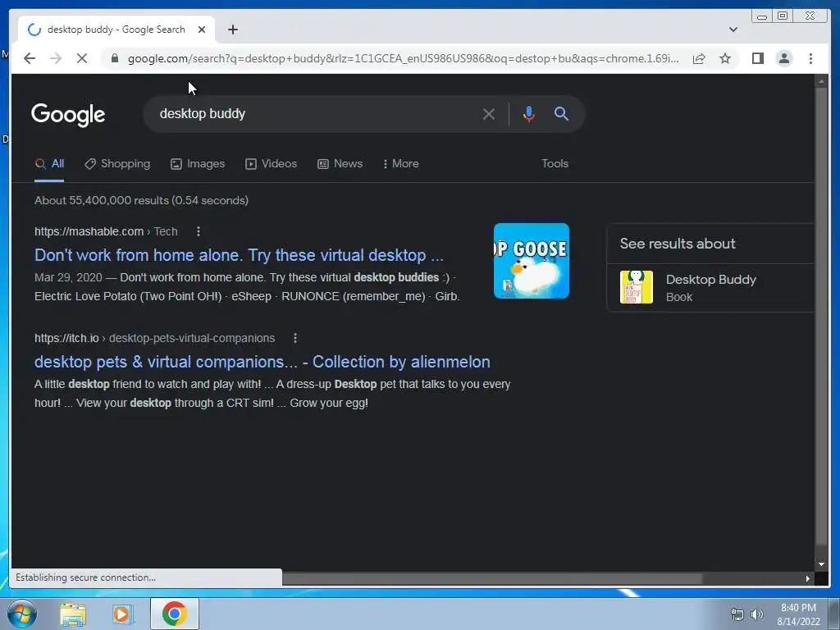Click the results count text

coord(141,200)
